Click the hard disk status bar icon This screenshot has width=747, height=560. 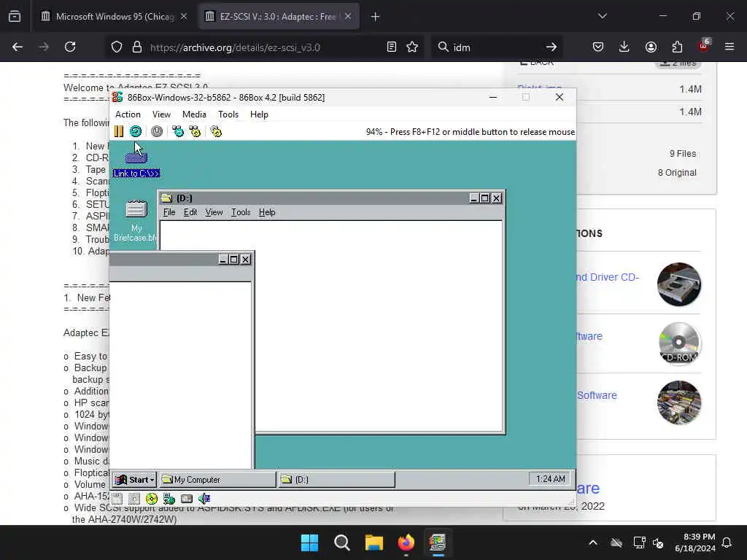click(x=187, y=499)
